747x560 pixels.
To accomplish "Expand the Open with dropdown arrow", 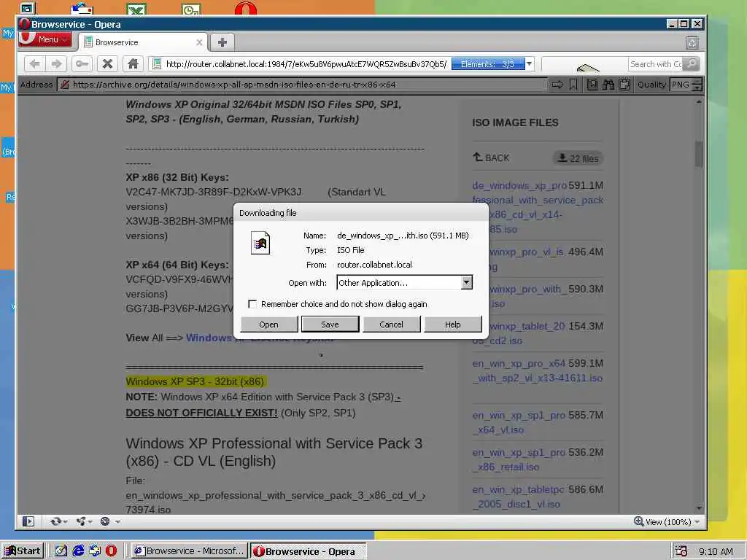I will pos(466,282).
